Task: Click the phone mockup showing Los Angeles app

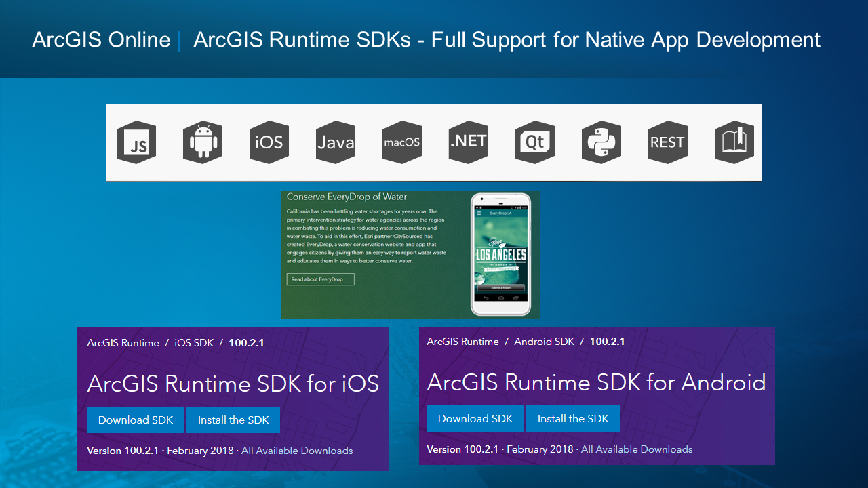Action: (x=500, y=254)
